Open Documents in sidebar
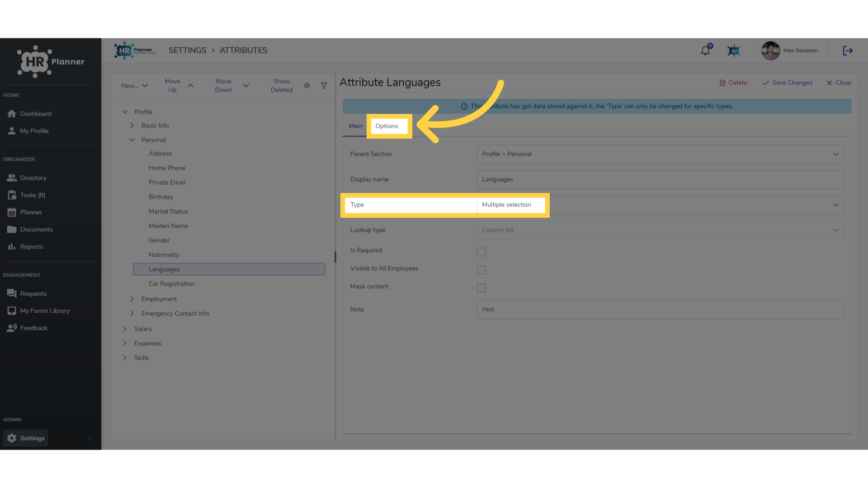The height and width of the screenshot is (488, 868). pyautogui.click(x=30, y=230)
